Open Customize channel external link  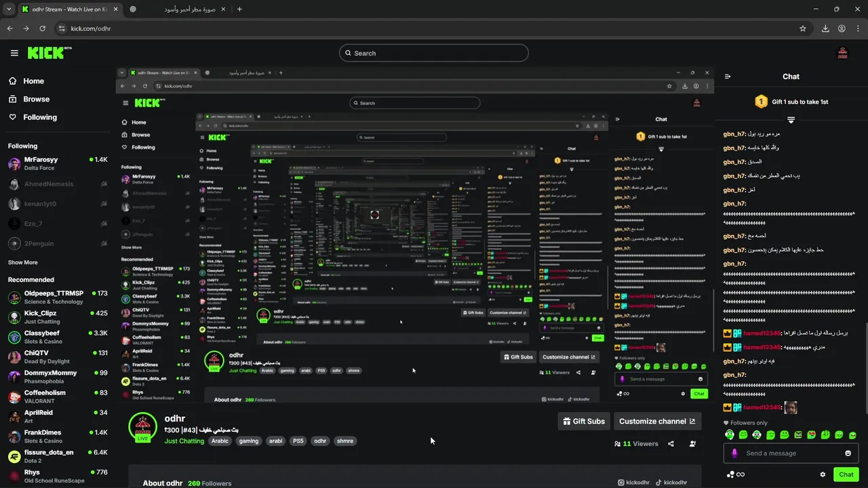[x=657, y=421]
